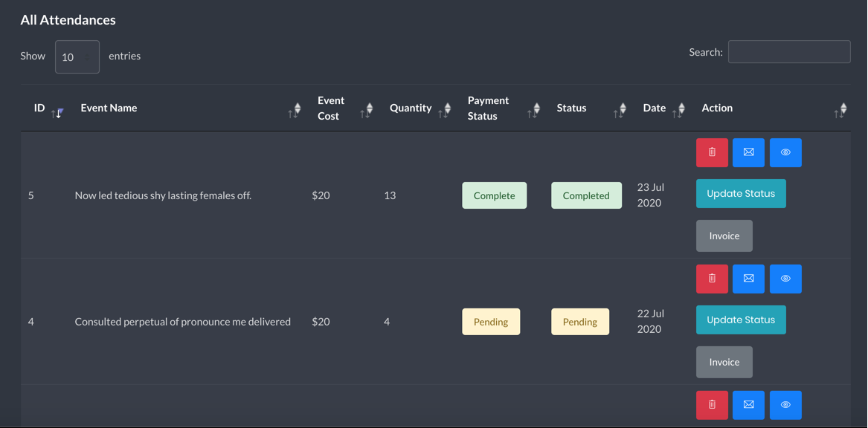This screenshot has height=428, width=868.
Task: Send email for attendance ID 4
Action: (x=748, y=279)
